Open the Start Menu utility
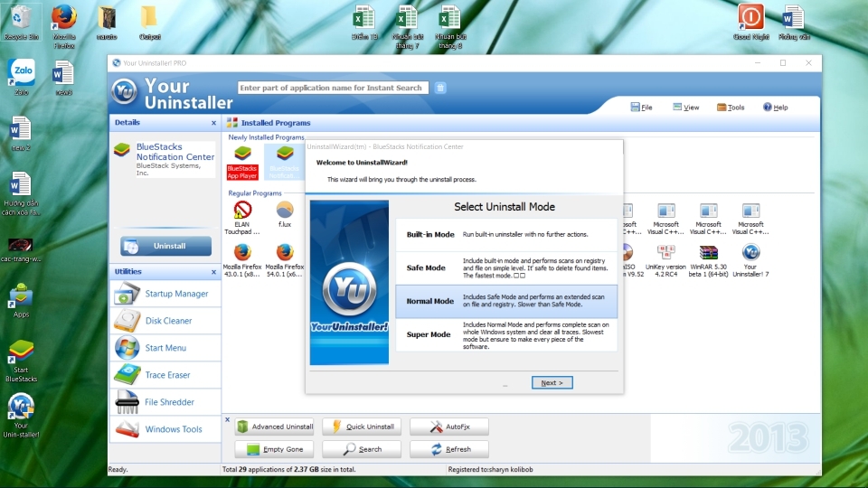Viewport: 868px width, 488px height. (x=165, y=347)
